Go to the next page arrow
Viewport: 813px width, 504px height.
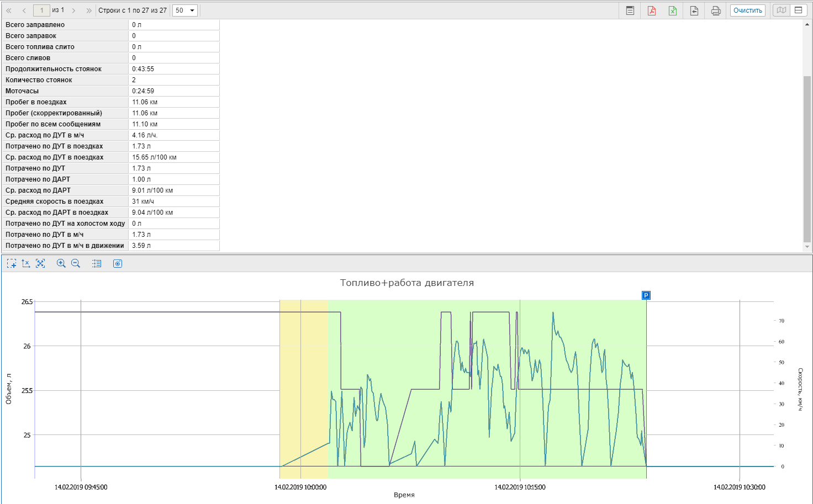pos(73,10)
